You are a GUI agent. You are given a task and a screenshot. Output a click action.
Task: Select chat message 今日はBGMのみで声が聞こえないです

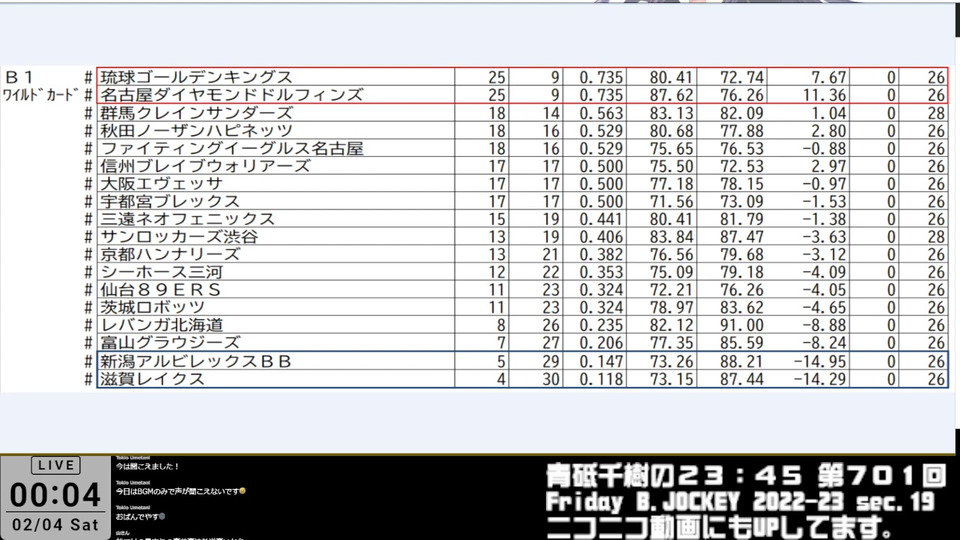pos(177,491)
